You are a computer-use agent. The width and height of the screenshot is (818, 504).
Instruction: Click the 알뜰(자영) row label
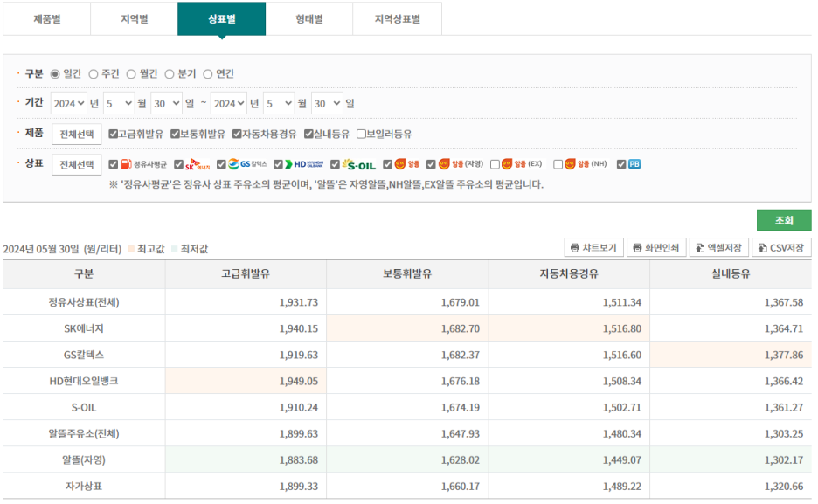84,459
